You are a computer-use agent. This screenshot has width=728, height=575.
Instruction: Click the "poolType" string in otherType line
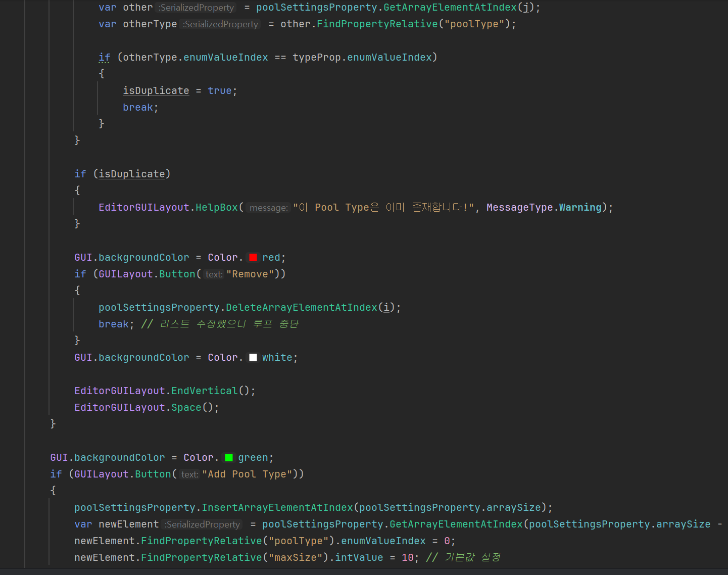tap(474, 24)
